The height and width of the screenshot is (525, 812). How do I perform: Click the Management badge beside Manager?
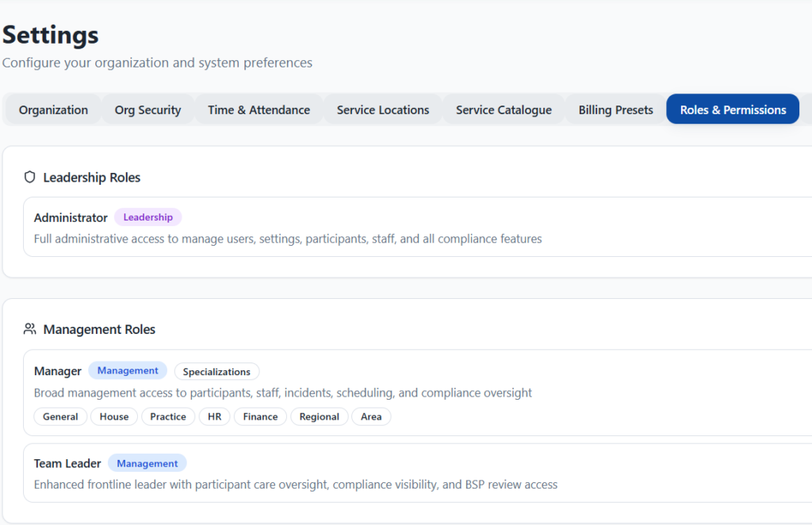[x=128, y=370]
